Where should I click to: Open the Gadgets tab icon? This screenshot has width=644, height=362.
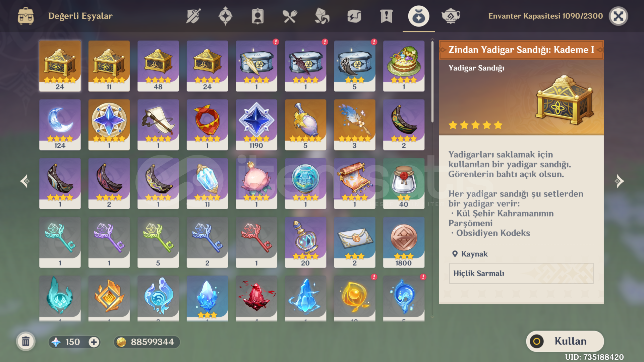tap(354, 16)
